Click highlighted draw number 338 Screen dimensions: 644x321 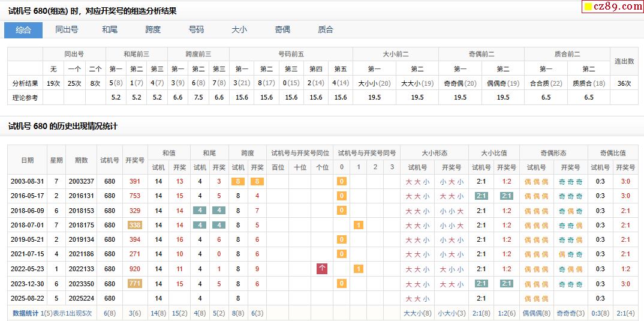[x=135, y=225]
